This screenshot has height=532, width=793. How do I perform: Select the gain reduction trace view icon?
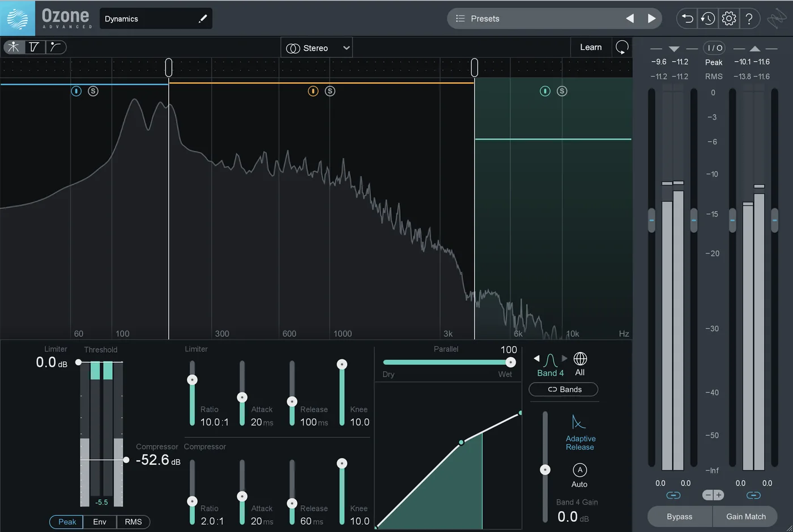pos(55,47)
